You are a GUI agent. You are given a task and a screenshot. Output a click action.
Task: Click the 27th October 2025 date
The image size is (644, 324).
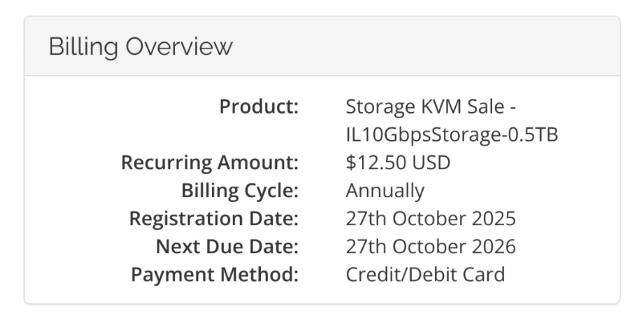coord(430,218)
